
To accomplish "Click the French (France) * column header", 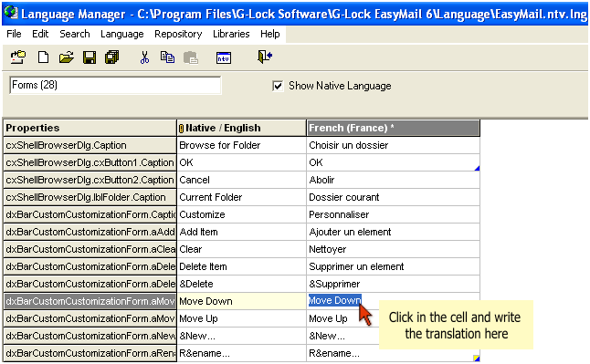I will click(394, 129).
